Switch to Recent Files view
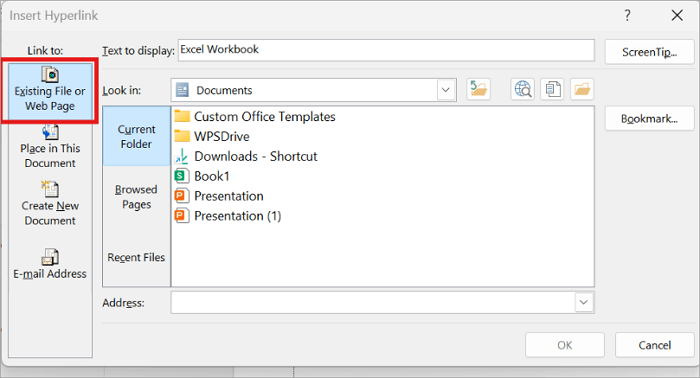Image resolution: width=700 pixels, height=378 pixels. click(136, 257)
